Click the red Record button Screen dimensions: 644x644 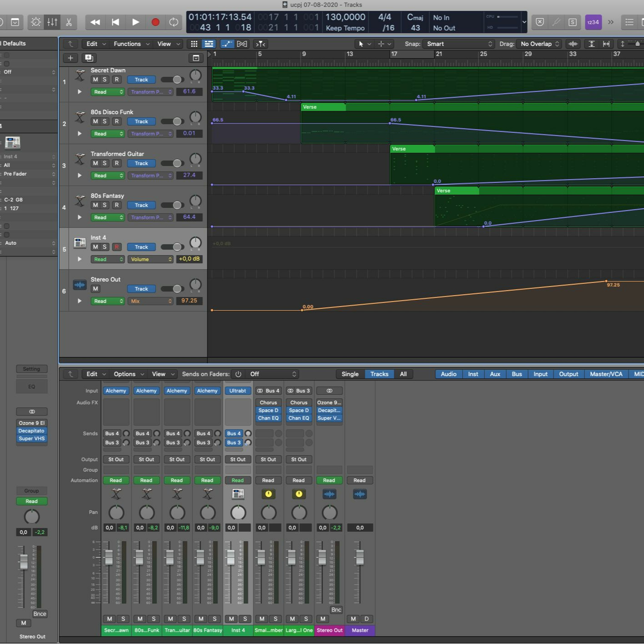click(x=155, y=22)
